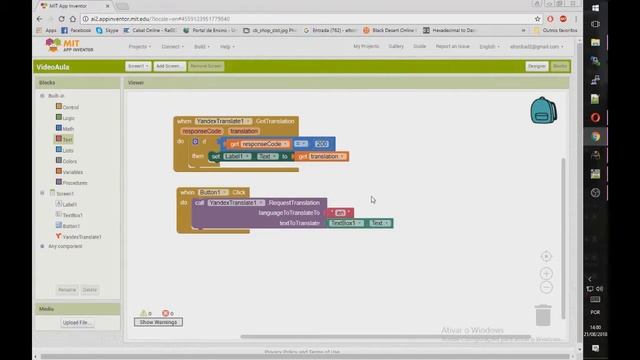Collapse the Screen1 tree section
The height and width of the screenshot is (360, 640).
pyautogui.click(x=42, y=193)
